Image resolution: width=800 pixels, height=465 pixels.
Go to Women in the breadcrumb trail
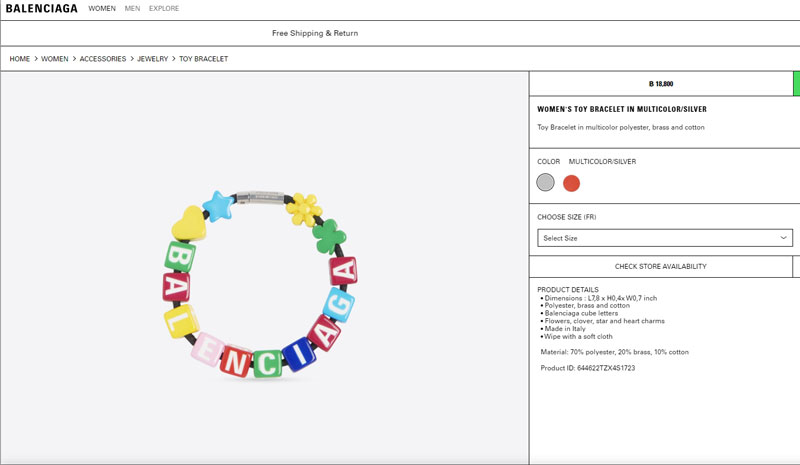point(55,59)
